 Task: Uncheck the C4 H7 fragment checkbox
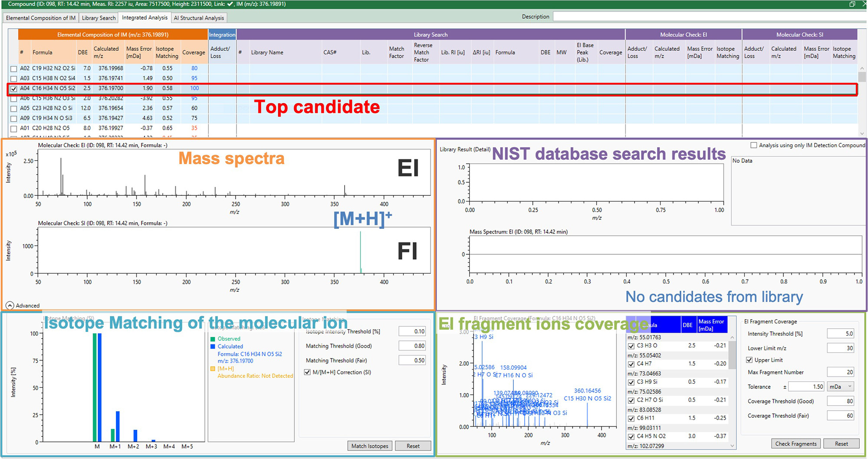(631, 364)
